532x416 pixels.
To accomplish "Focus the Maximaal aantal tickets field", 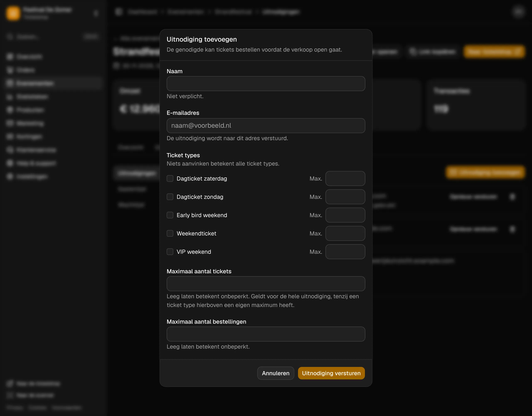I will [266, 284].
